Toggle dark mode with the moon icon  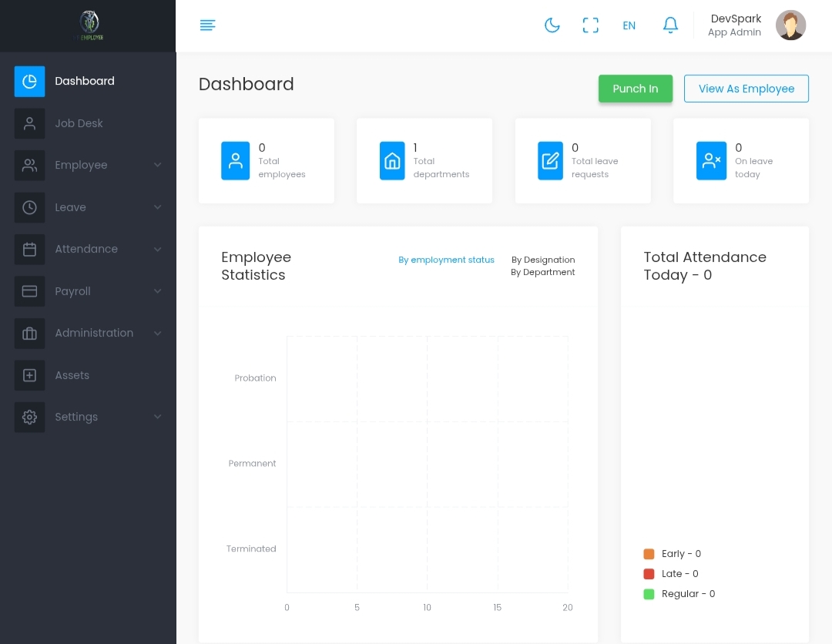coord(552,25)
